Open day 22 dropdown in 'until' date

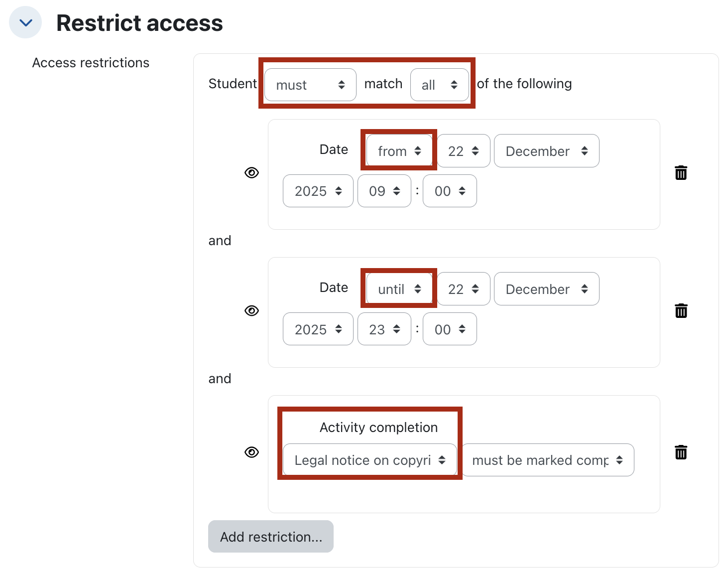[463, 289]
